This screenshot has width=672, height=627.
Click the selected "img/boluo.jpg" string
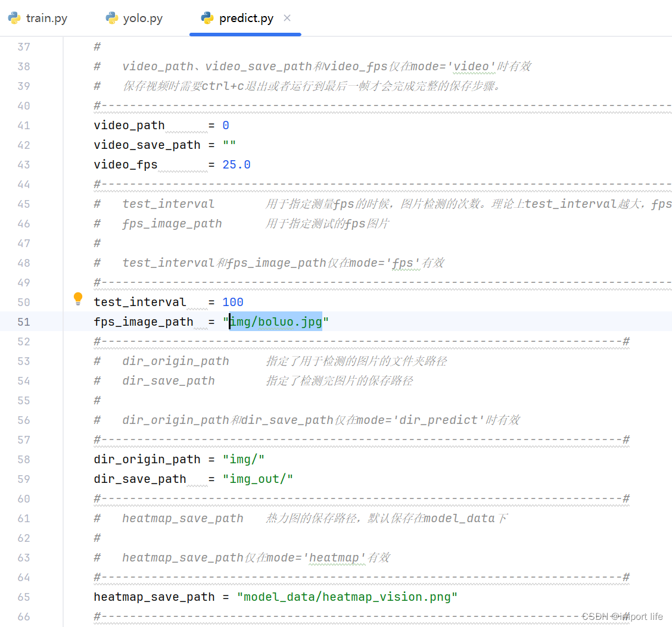[276, 322]
